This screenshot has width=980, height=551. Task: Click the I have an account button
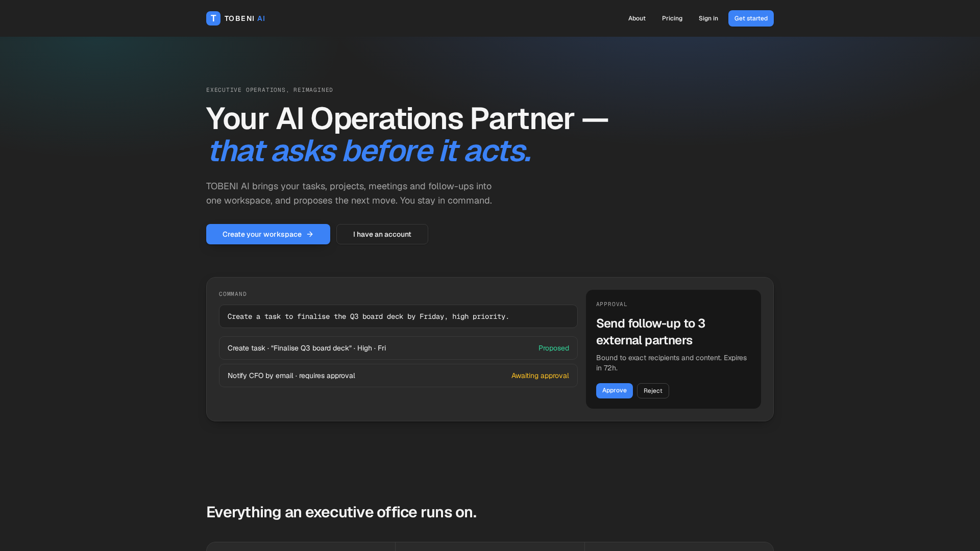(x=382, y=234)
